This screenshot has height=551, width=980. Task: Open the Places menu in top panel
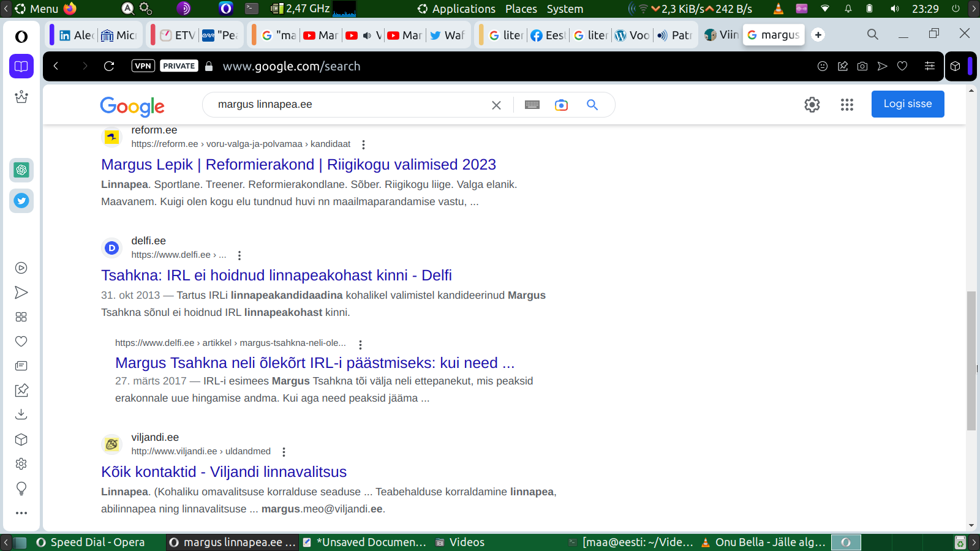(x=521, y=9)
